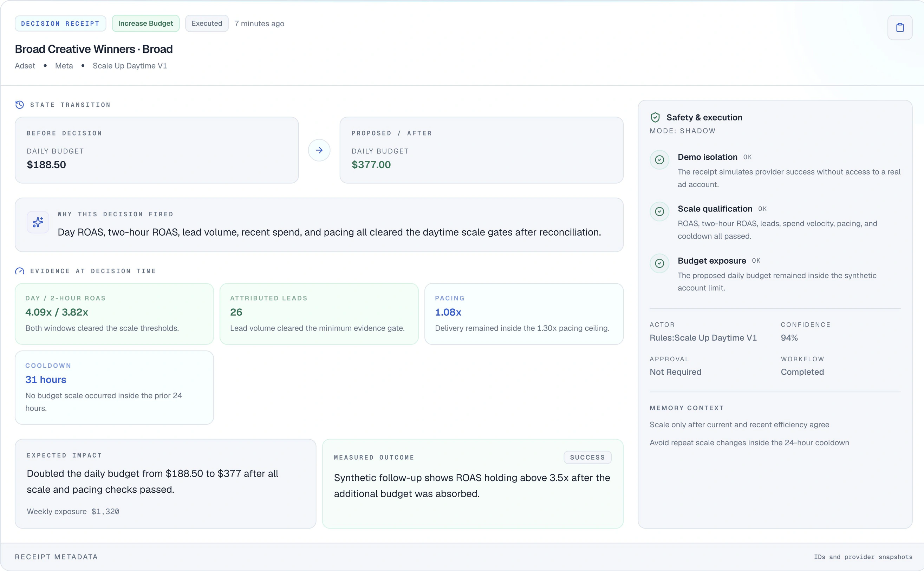Viewport: 924px width, 571px height.
Task: Click the Adset breadcrumb text
Action: click(x=25, y=66)
